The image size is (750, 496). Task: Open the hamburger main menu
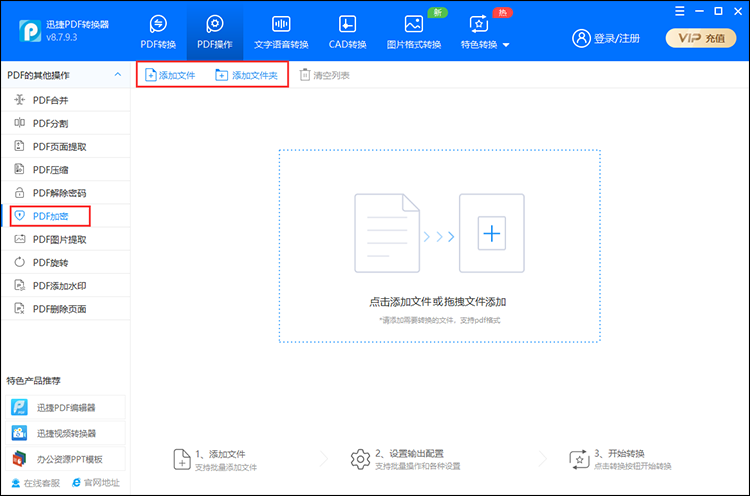pyautogui.click(x=680, y=11)
